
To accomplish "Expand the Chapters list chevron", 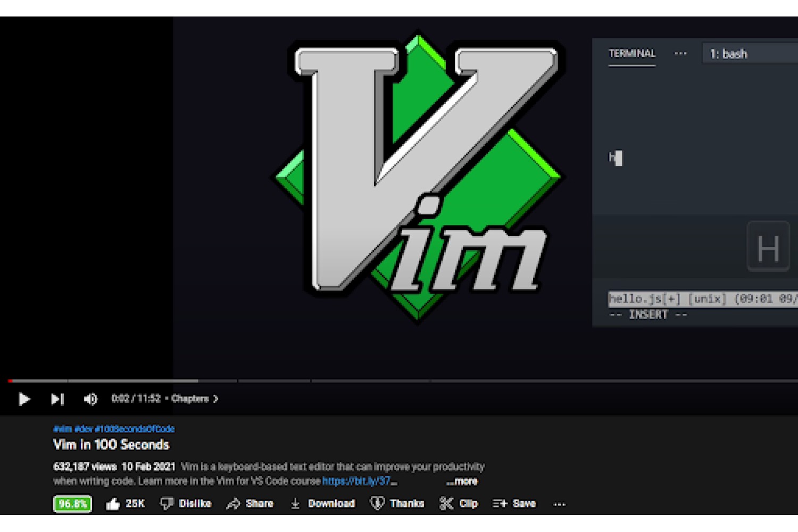I will coord(215,398).
